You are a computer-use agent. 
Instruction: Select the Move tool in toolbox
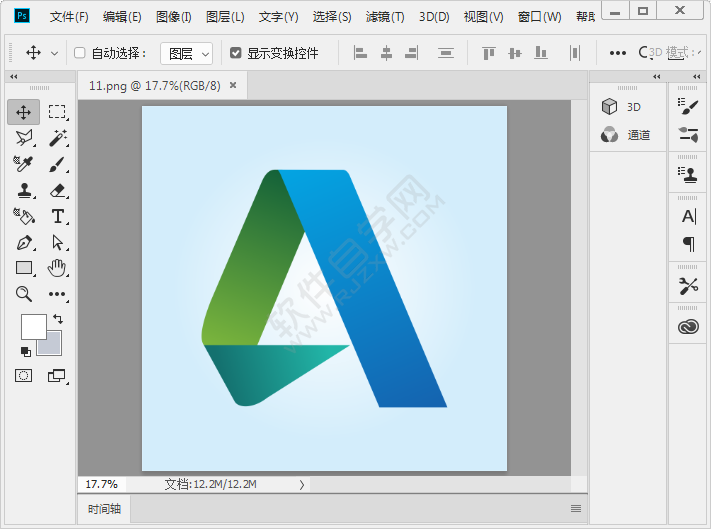tap(24, 112)
